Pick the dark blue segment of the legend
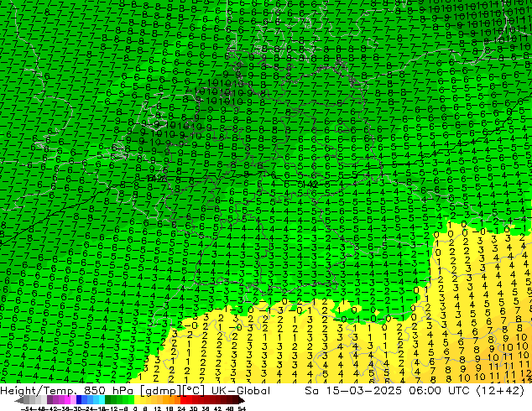 [79, 400]
